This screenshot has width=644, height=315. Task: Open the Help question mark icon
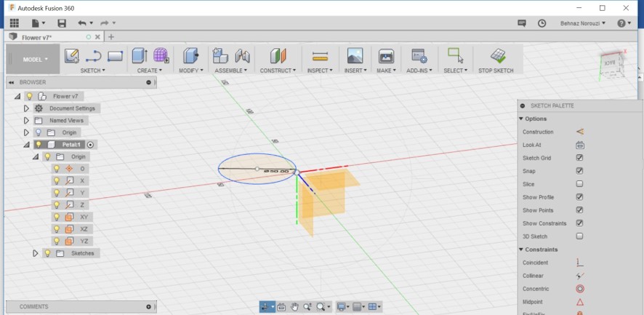(x=621, y=23)
